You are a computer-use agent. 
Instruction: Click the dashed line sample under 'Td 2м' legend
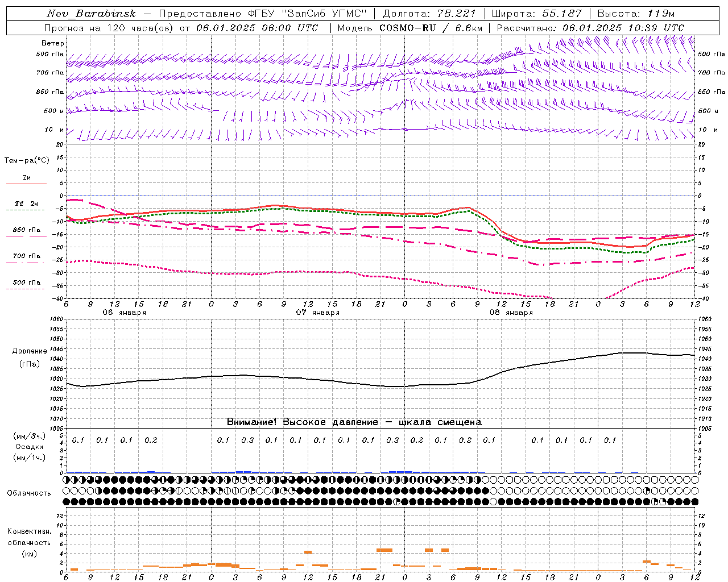coord(26,210)
